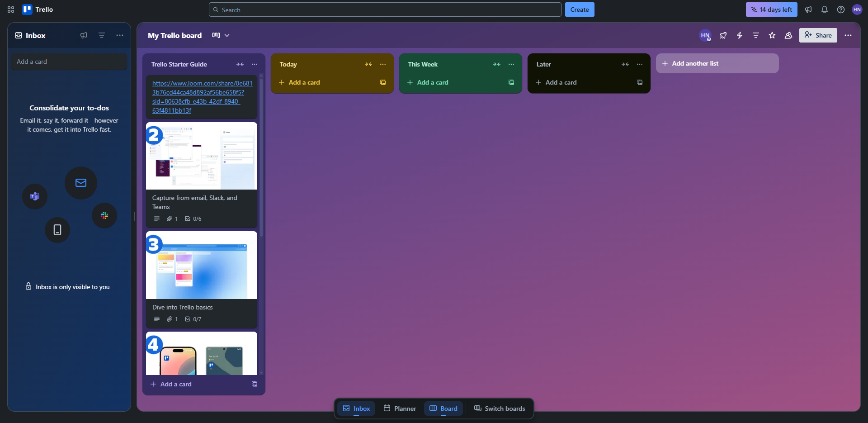Click the This Week list title

(423, 64)
